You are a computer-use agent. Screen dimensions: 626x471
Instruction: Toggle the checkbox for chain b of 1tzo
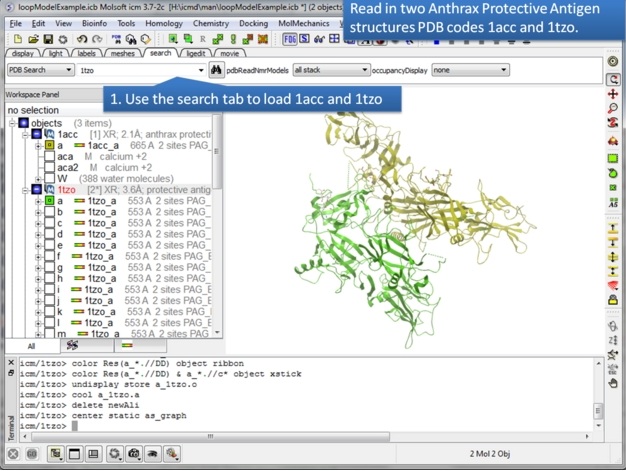pyautogui.click(x=49, y=212)
